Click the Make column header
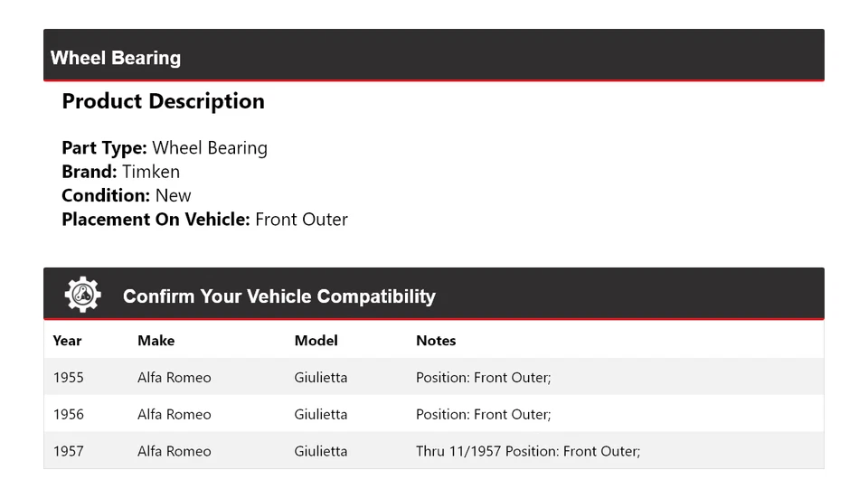 (x=156, y=341)
